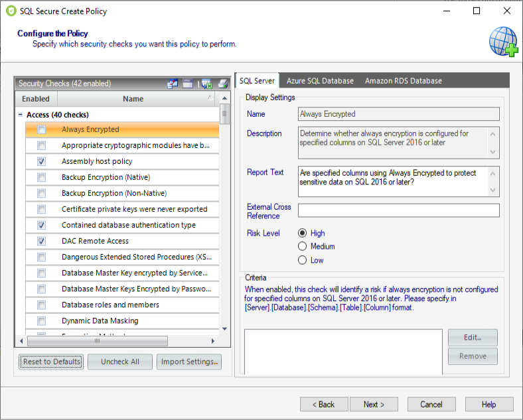Click the Next button
Screen dimensions: 523x420
(x=374, y=404)
